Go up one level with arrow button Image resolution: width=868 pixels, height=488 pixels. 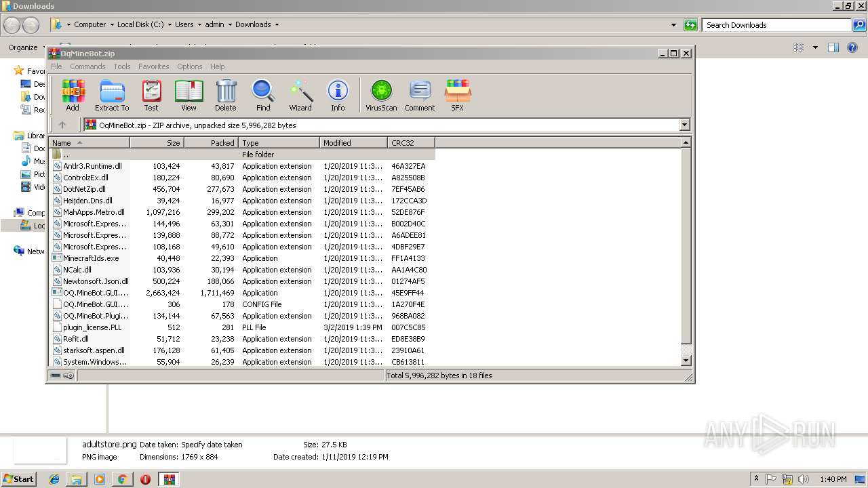(x=62, y=125)
